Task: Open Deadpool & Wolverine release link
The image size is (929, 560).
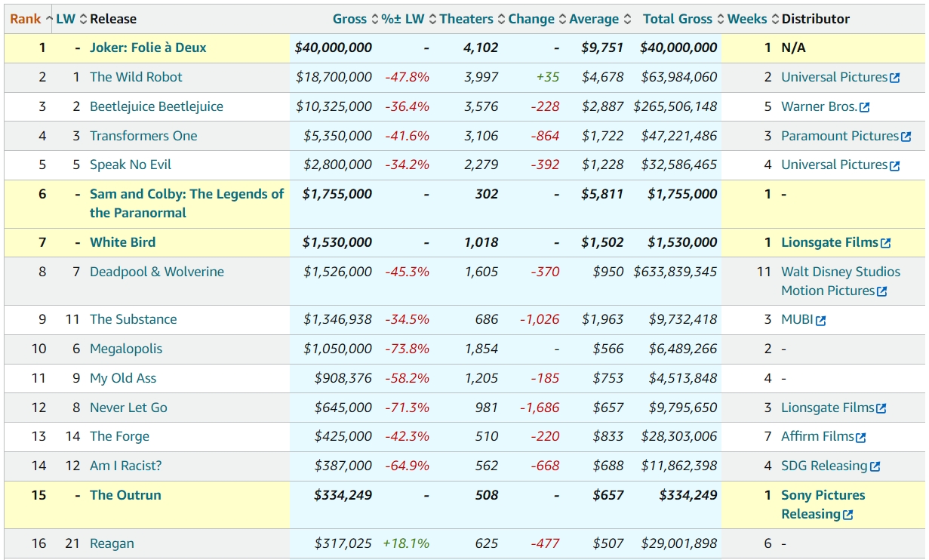Action: (x=157, y=272)
